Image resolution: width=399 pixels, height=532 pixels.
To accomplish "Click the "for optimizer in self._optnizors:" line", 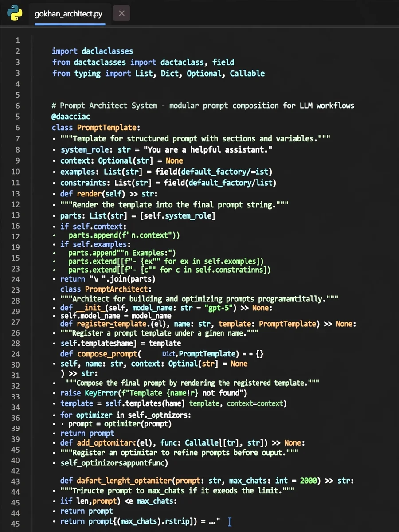I will pyautogui.click(x=126, y=415).
